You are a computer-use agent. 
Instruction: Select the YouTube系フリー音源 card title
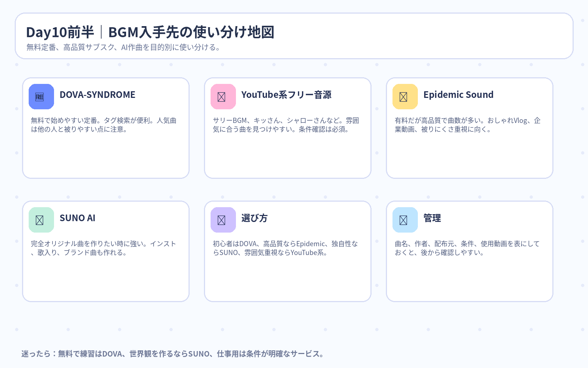click(286, 95)
